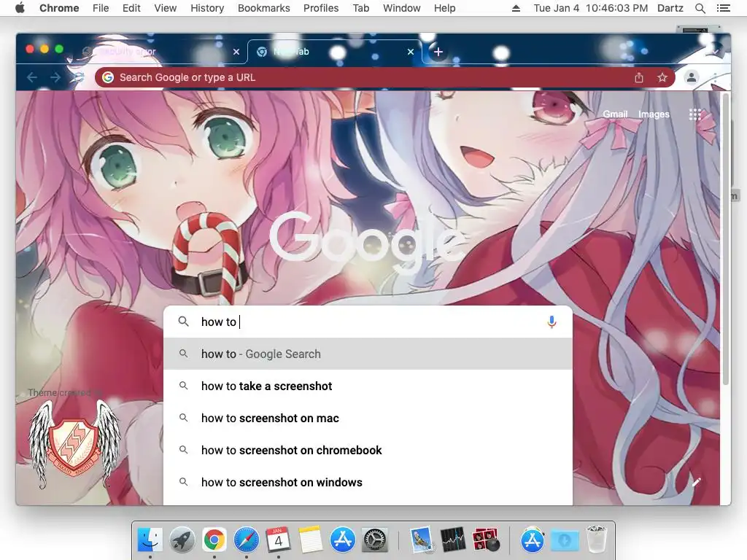Screen dimensions: 747x560
Task: Pick 'how to screenshot on chromebook' suggestion
Action: point(368,450)
